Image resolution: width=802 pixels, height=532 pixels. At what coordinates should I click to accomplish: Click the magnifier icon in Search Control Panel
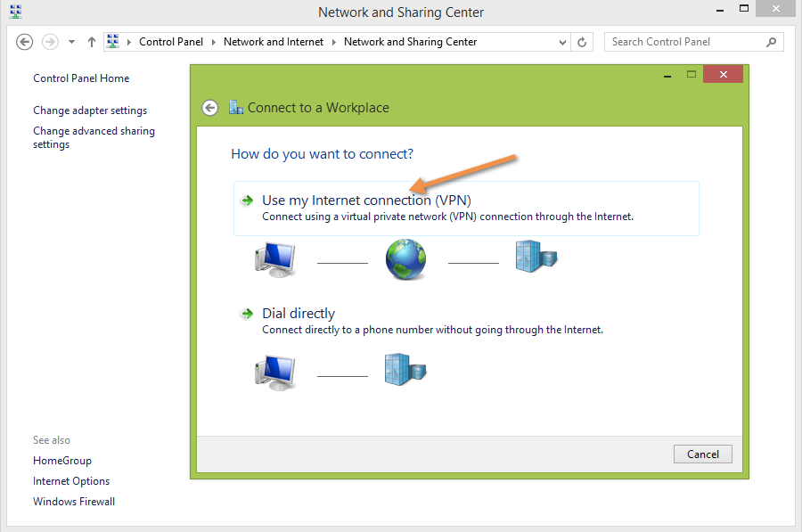771,42
